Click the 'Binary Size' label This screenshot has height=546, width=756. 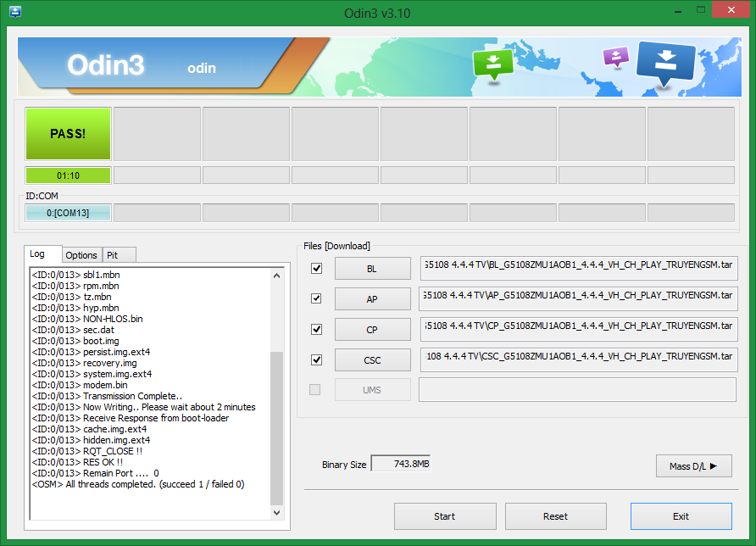click(x=344, y=465)
